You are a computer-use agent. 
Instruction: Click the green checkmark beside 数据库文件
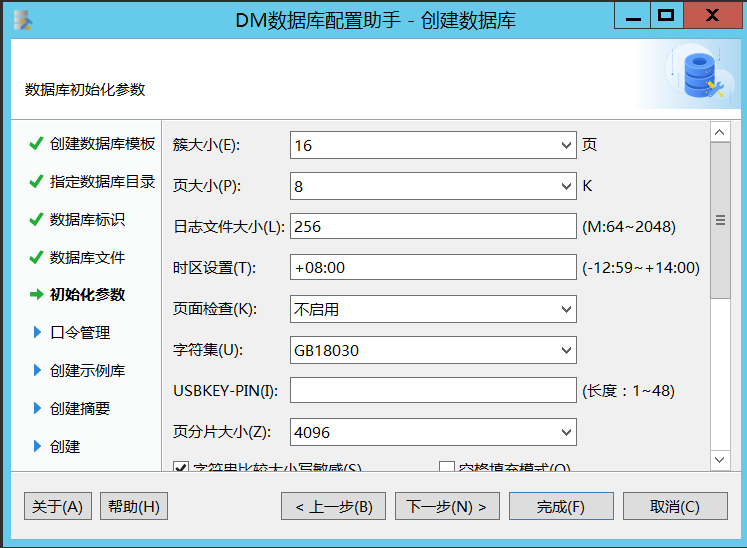36,257
